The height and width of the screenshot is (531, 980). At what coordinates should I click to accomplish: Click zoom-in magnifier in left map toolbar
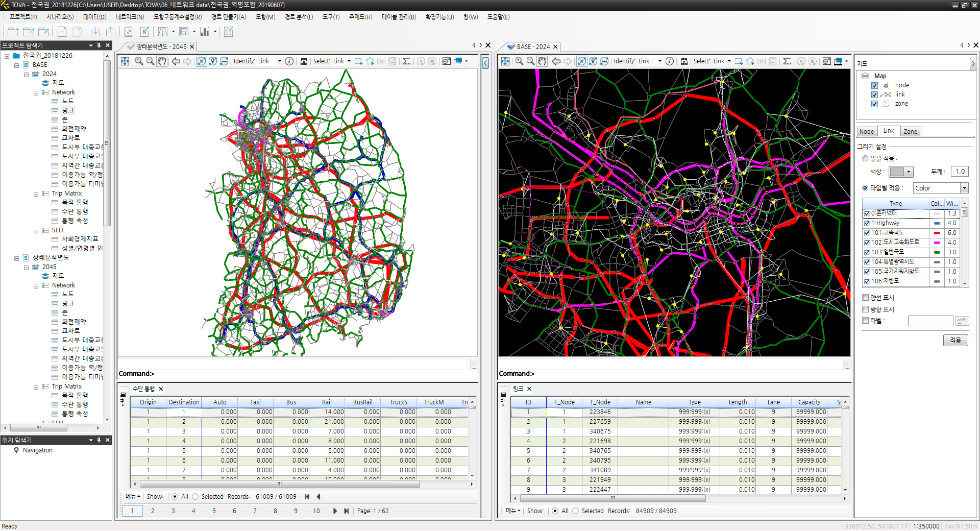[139, 61]
